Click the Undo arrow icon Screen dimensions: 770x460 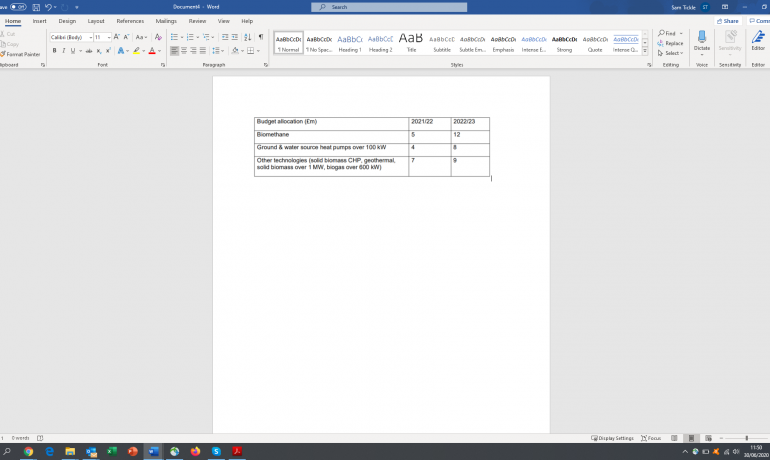tap(48, 7)
